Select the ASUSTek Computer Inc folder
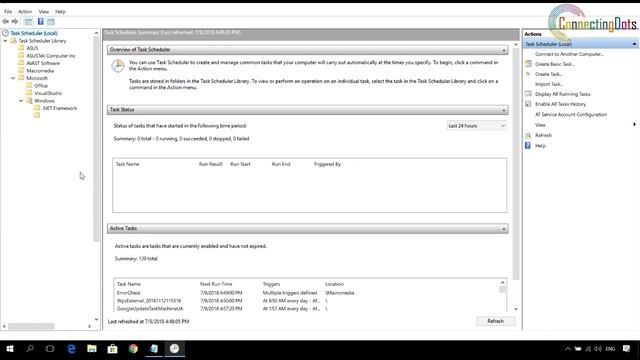 pyautogui.click(x=51, y=56)
